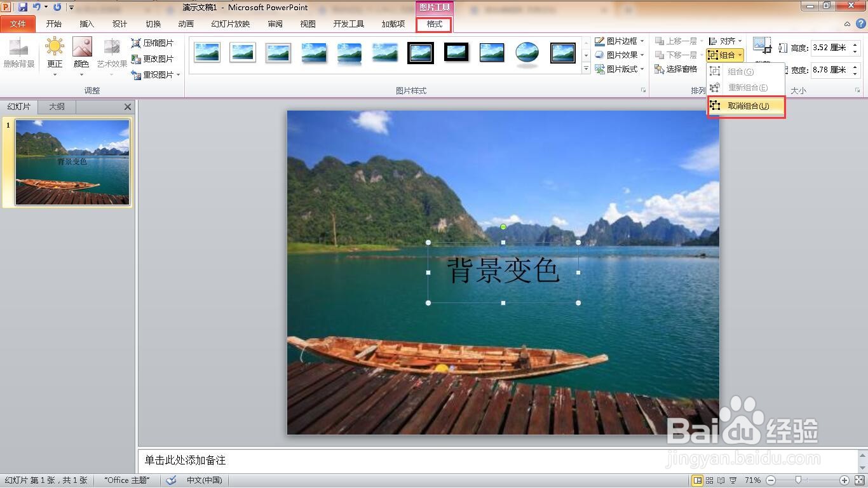Increase height with the spinner up arrow
The image size is (868, 488).
pyautogui.click(x=855, y=44)
